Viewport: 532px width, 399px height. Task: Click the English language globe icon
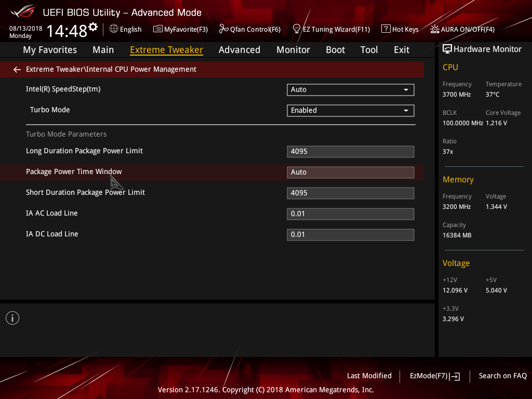click(114, 29)
